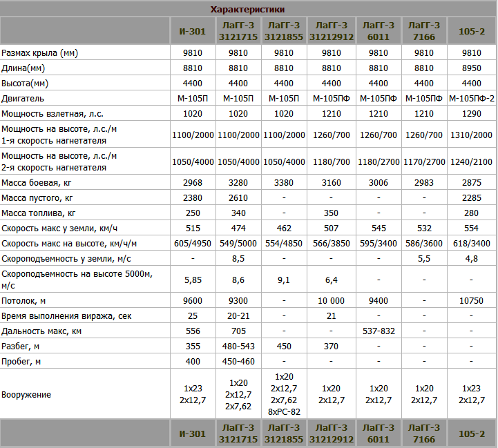Select the 549/5000 altitude speed cell

pos(238,244)
